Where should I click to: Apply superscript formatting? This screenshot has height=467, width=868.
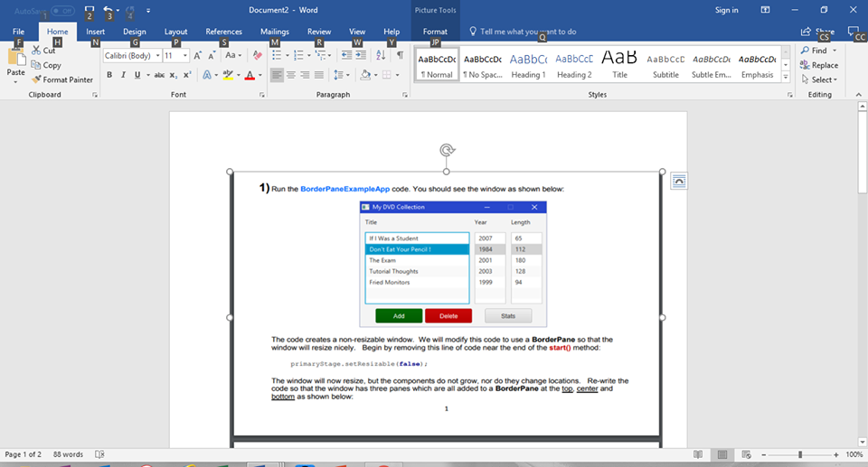187,75
